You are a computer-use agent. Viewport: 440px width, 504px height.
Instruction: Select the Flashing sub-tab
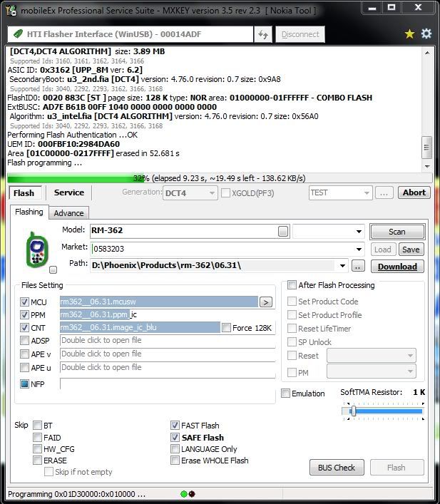coord(29,212)
